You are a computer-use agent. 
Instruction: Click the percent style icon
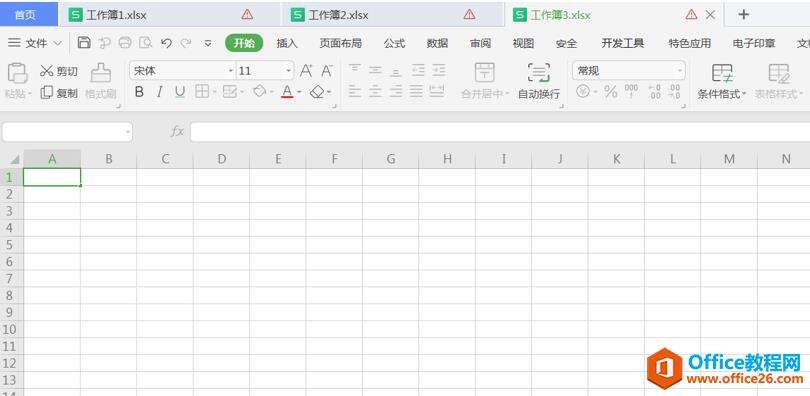click(x=611, y=92)
